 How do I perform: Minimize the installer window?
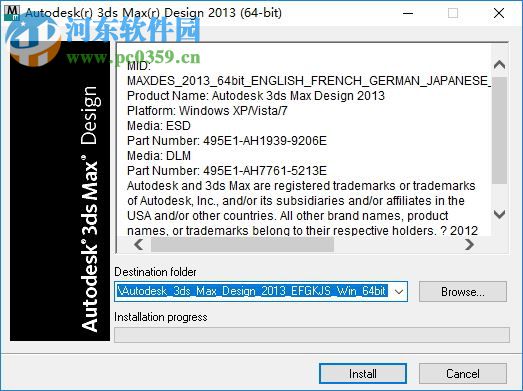pos(408,13)
